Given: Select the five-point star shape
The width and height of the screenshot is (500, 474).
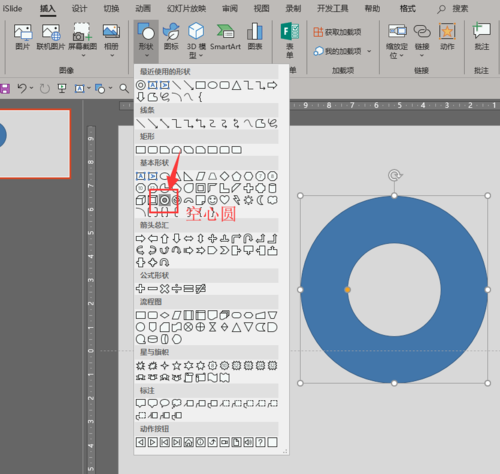Looking at the screenshot, I should point(176,366).
